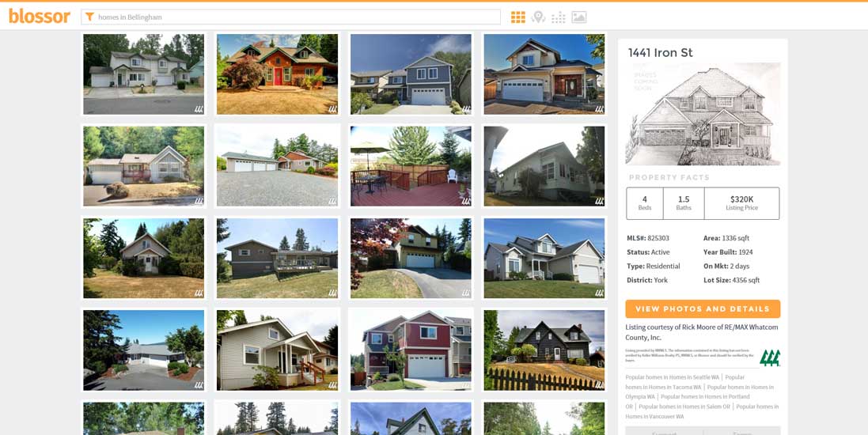The width and height of the screenshot is (868, 435).
Task: Select the red two-story townhouse listing thumbnail
Action: tap(411, 350)
